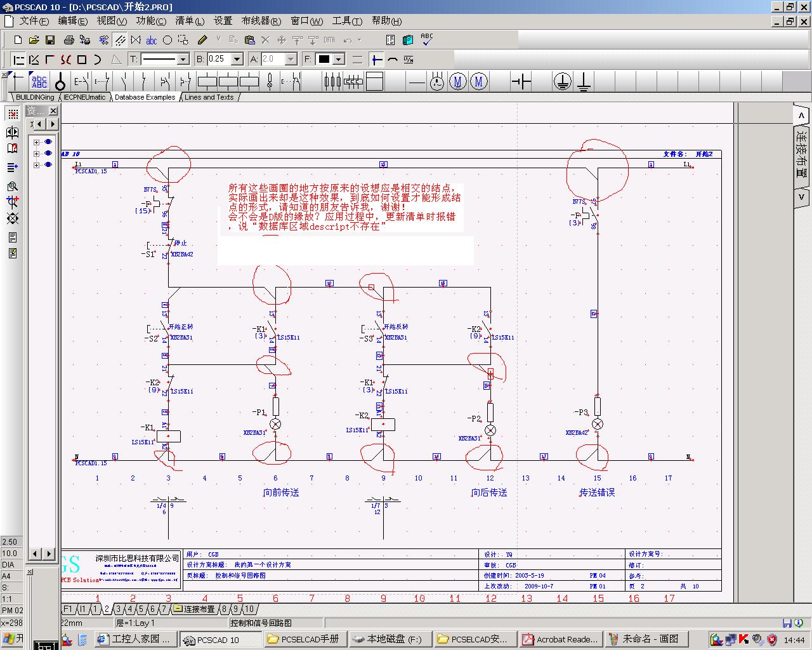Image resolution: width=812 pixels, height=650 pixels.
Task: Click the Save diskette icon
Action: pos(50,40)
